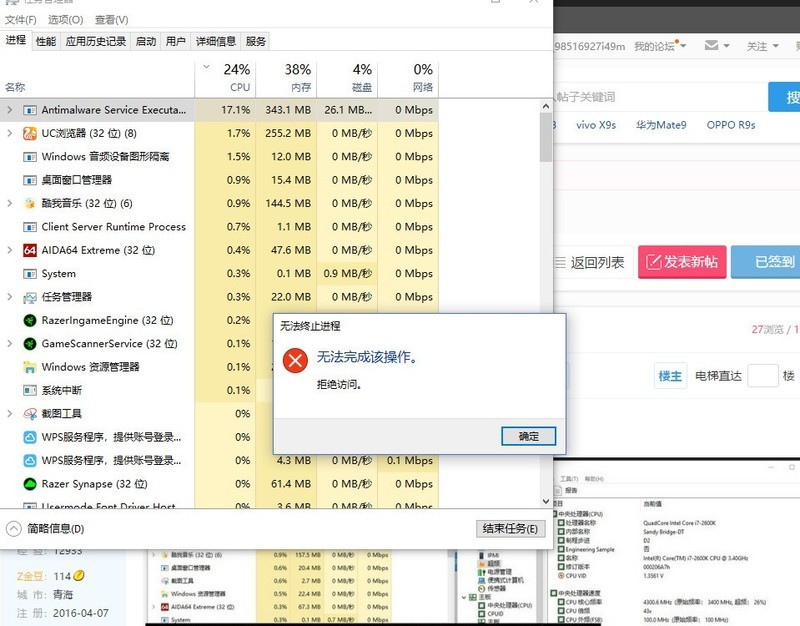This screenshot has height=626, width=800.
Task: Click the Razer Synapse green icon
Action: click(x=30, y=484)
